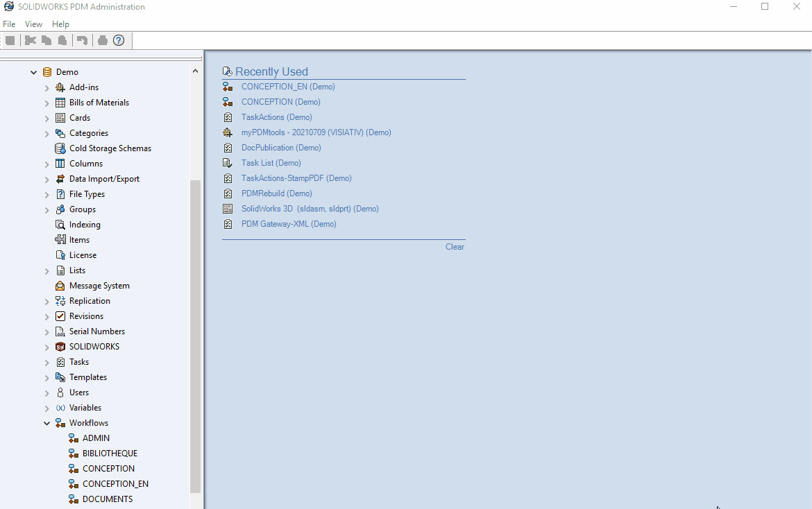Viewport: 812px width, 509px height.
Task: Collapse the Demo vault node
Action: 34,72
